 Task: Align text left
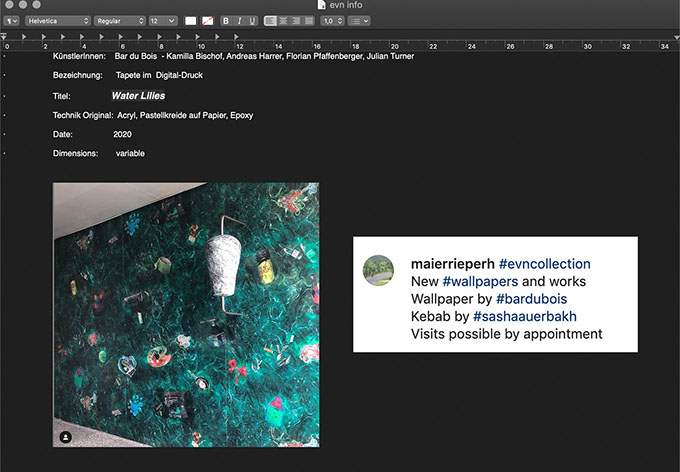270,21
